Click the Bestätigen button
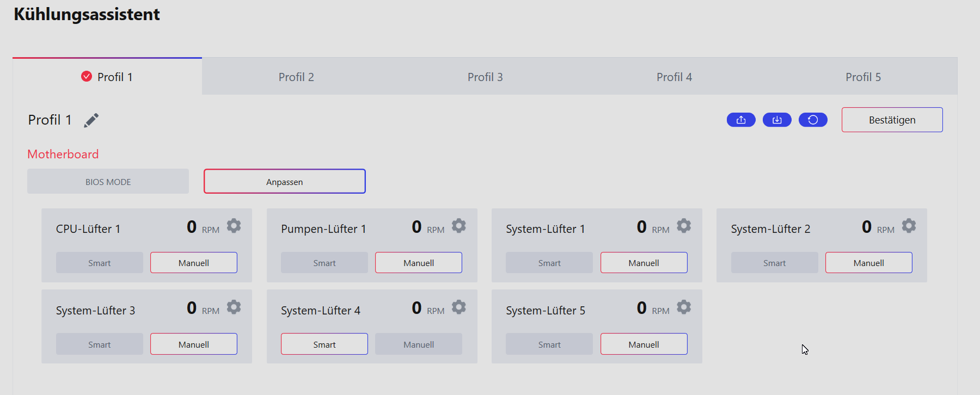Image resolution: width=980 pixels, height=395 pixels. [x=892, y=120]
